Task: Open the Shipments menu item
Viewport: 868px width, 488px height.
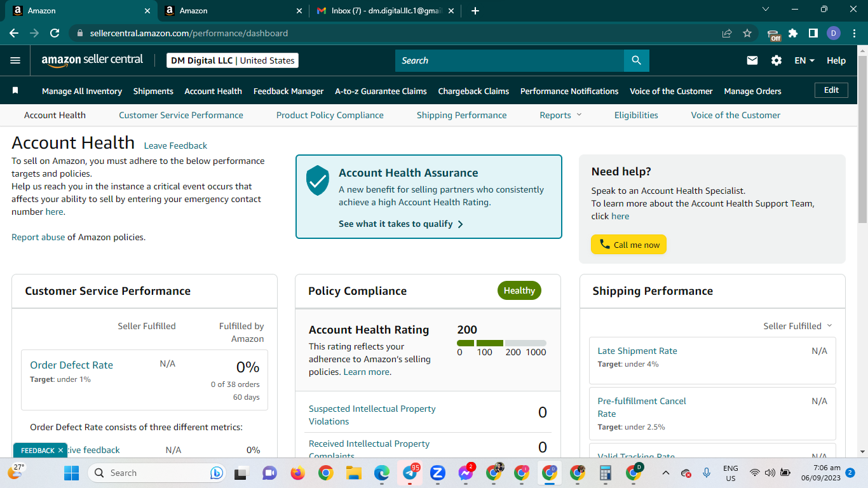Action: 153,91
